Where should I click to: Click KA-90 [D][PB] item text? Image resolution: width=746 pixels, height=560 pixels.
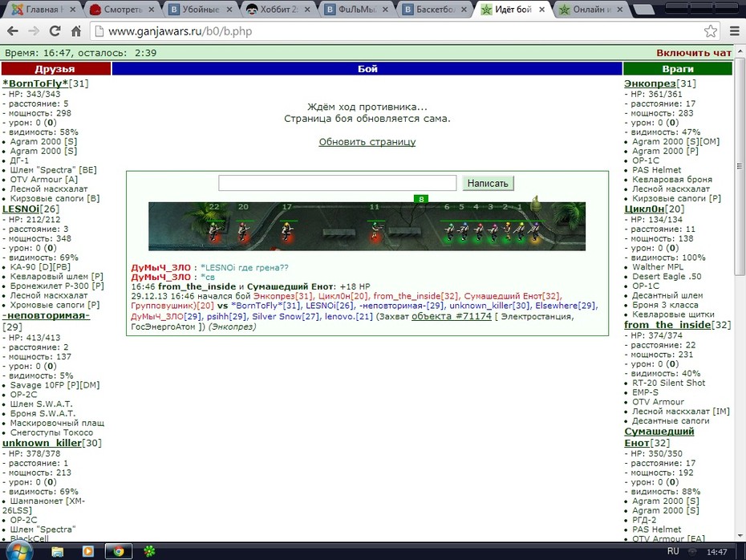tap(40, 267)
